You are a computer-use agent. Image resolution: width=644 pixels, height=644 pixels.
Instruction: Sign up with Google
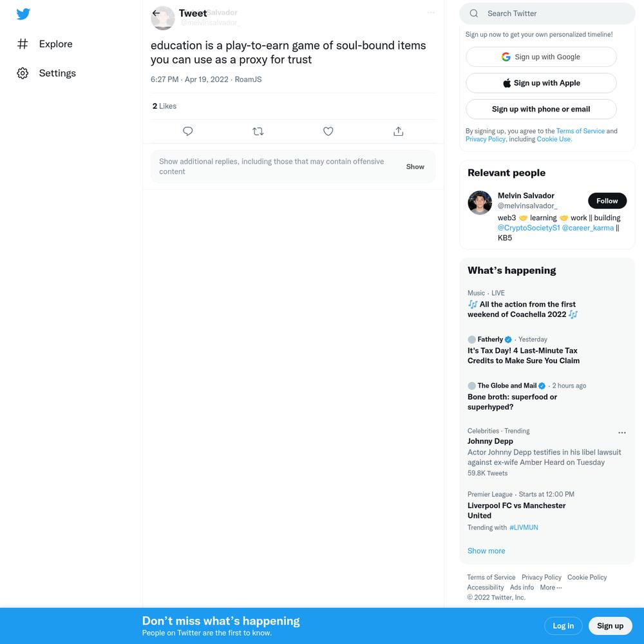point(541,57)
